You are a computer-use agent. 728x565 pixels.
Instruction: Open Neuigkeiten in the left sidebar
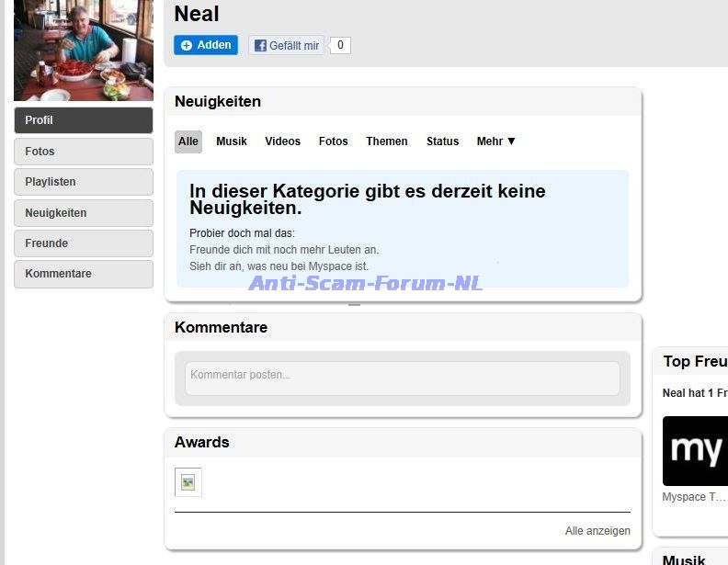(84, 213)
